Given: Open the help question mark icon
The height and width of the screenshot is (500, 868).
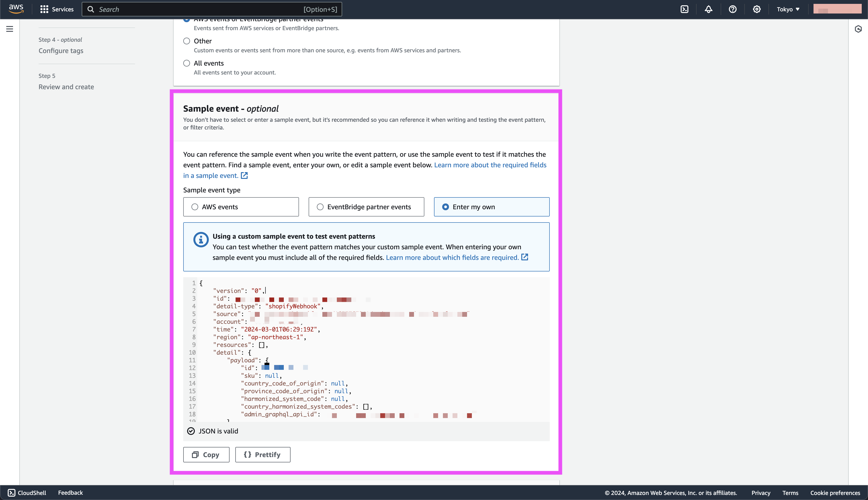Looking at the screenshot, I should coord(732,9).
